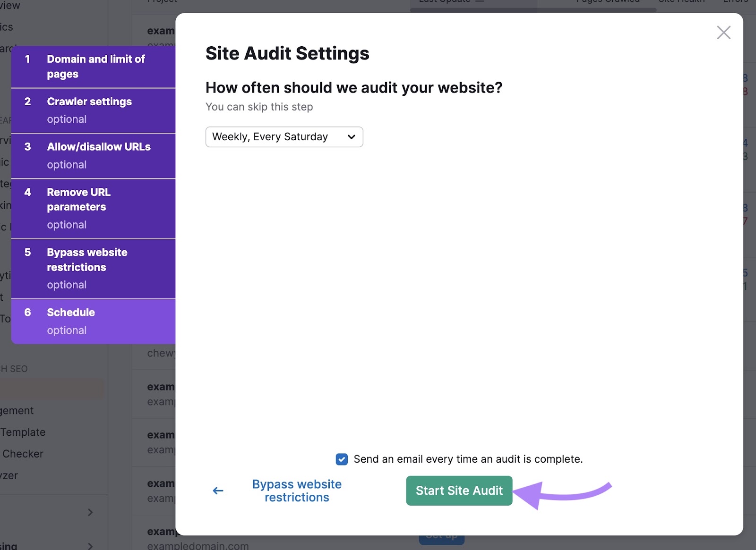
Task: Close the Site Audit Settings dialog
Action: tap(723, 33)
